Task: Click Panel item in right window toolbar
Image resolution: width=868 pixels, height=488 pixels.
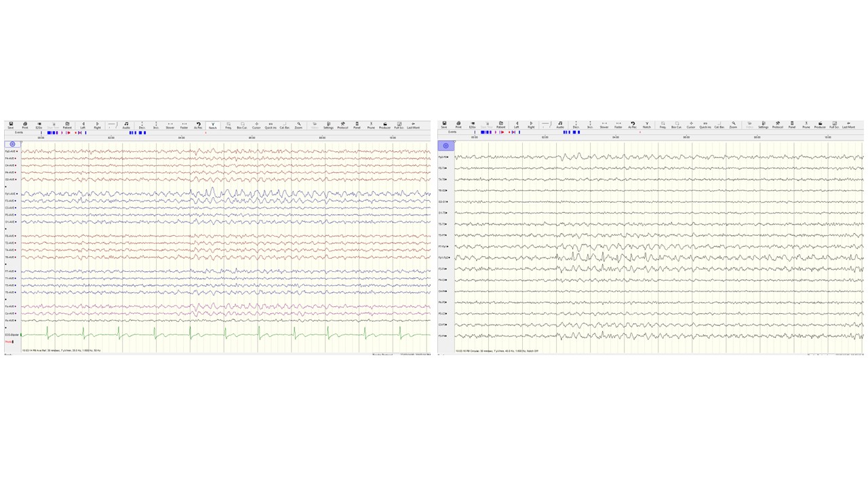Action: (x=791, y=125)
